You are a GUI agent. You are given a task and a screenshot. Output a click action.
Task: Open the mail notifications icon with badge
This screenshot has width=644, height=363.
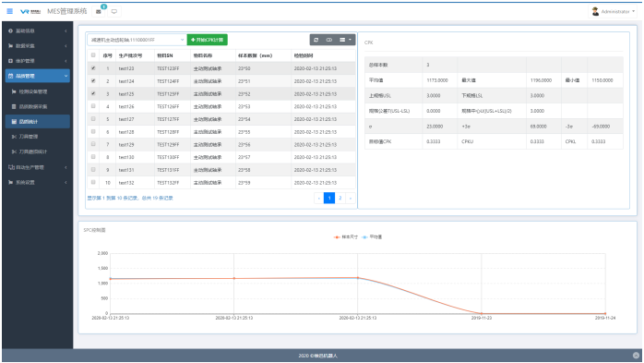(99, 11)
